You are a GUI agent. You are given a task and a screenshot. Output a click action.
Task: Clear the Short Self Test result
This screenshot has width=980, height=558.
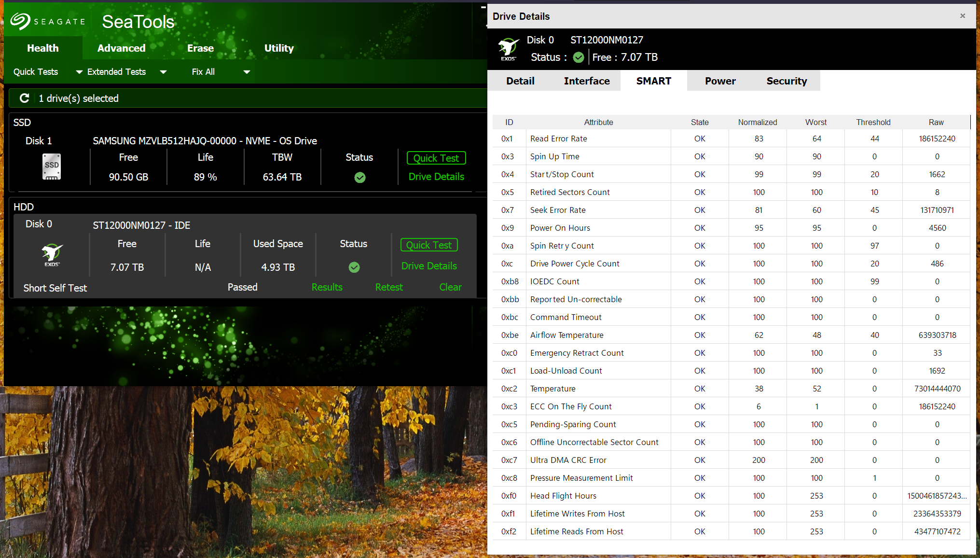(x=450, y=287)
